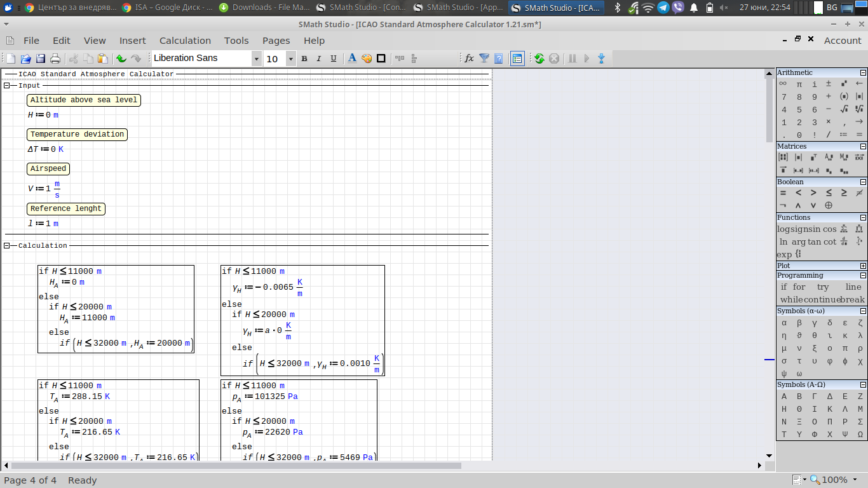The image size is (868, 488).
Task: Collapse the Programming panel
Action: (863, 276)
